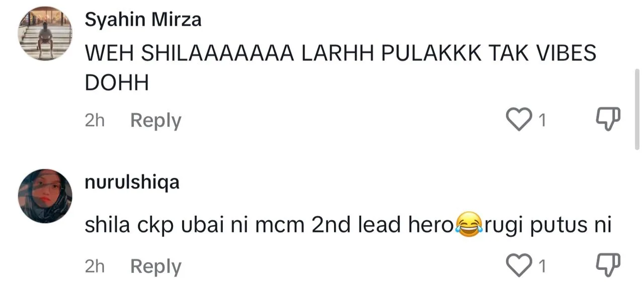Screen dimensions: 644x293
Task: Click like count beside nurulshiqa's heart
Action: point(542,266)
